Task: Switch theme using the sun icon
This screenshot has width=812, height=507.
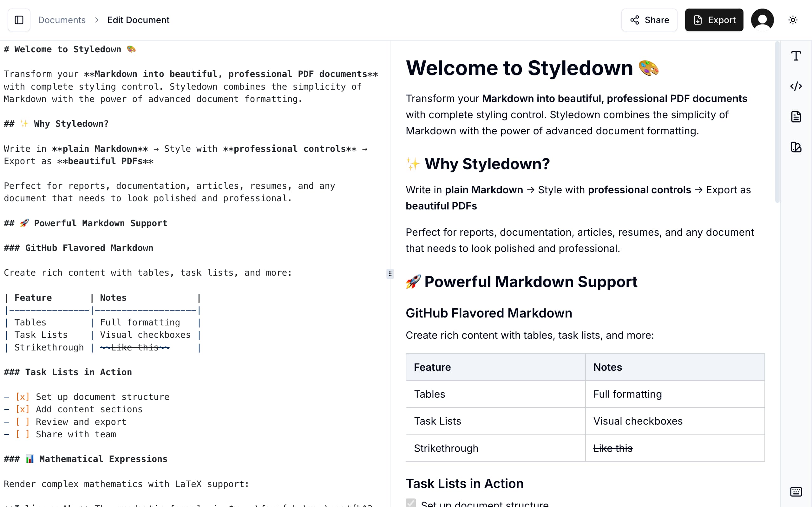Action: coord(793,20)
